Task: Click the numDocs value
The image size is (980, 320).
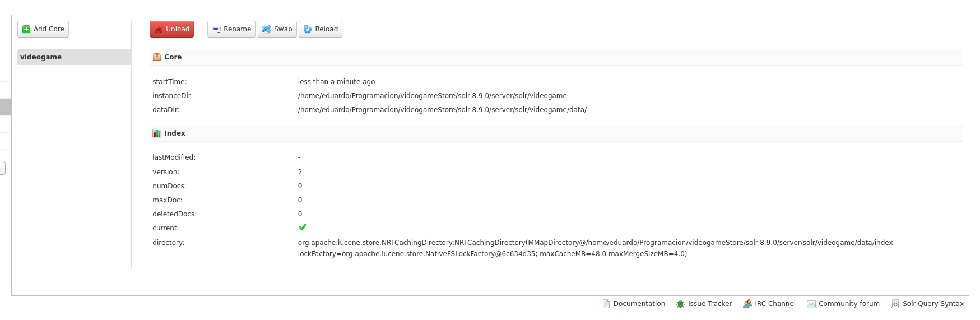Action: coord(300,186)
